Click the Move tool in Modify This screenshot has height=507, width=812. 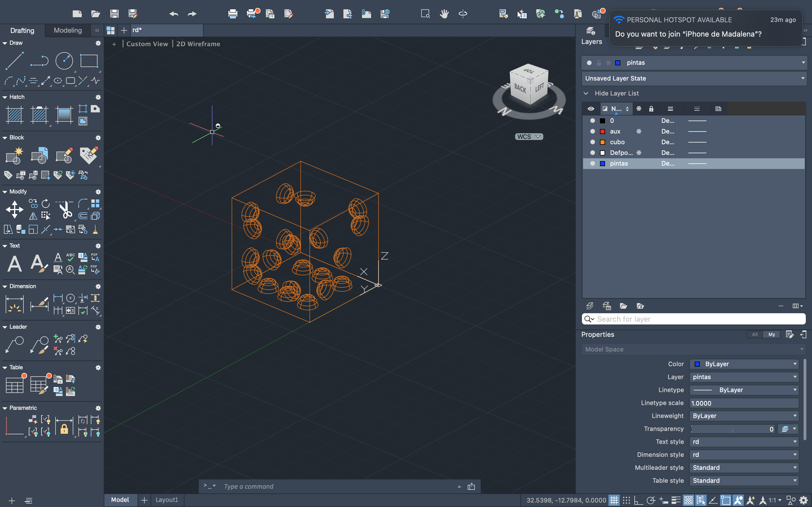pyautogui.click(x=14, y=210)
